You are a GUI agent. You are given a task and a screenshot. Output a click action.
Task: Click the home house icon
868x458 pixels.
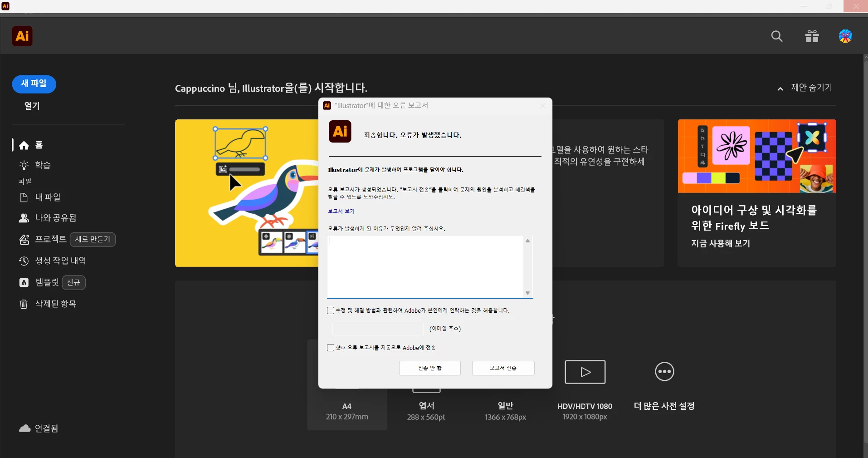pyautogui.click(x=24, y=145)
